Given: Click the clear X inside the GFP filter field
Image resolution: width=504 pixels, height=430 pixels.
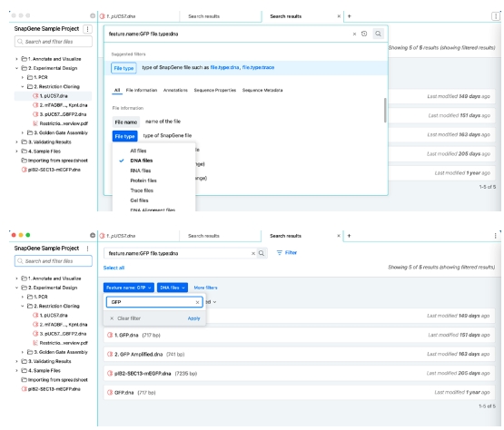Looking at the screenshot, I should [197, 302].
